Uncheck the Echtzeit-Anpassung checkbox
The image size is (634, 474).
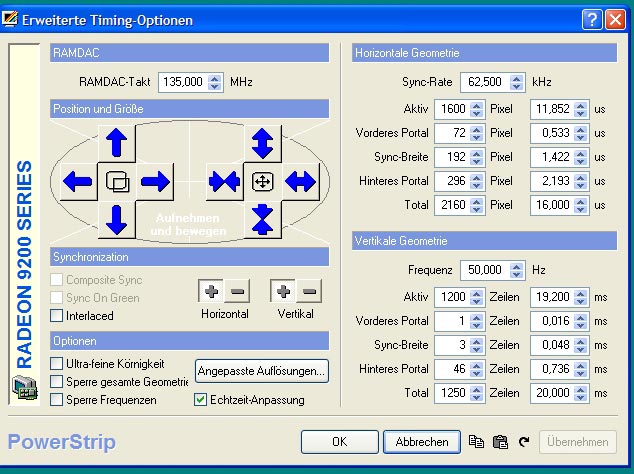click(200, 400)
